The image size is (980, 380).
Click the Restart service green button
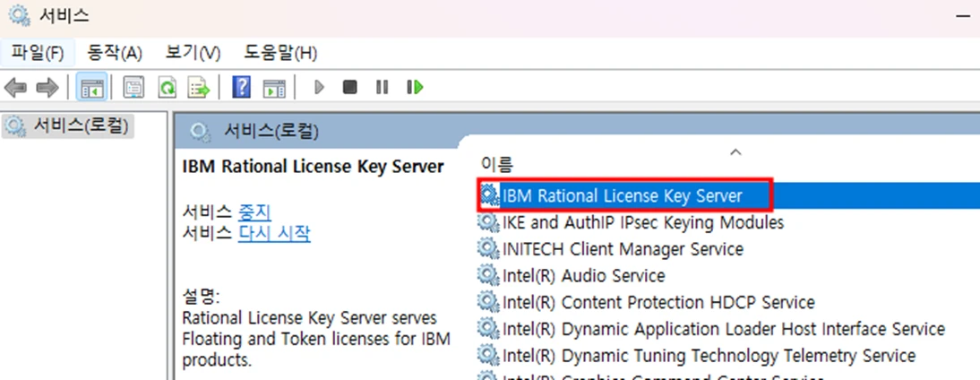(415, 88)
